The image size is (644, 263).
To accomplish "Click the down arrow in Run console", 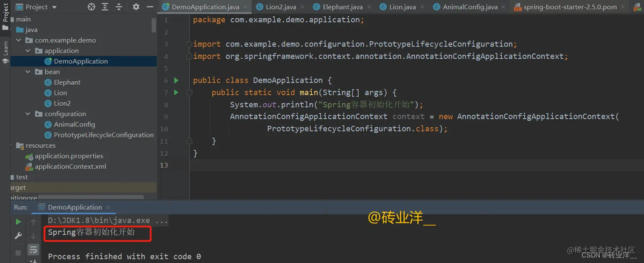I will (33, 235).
